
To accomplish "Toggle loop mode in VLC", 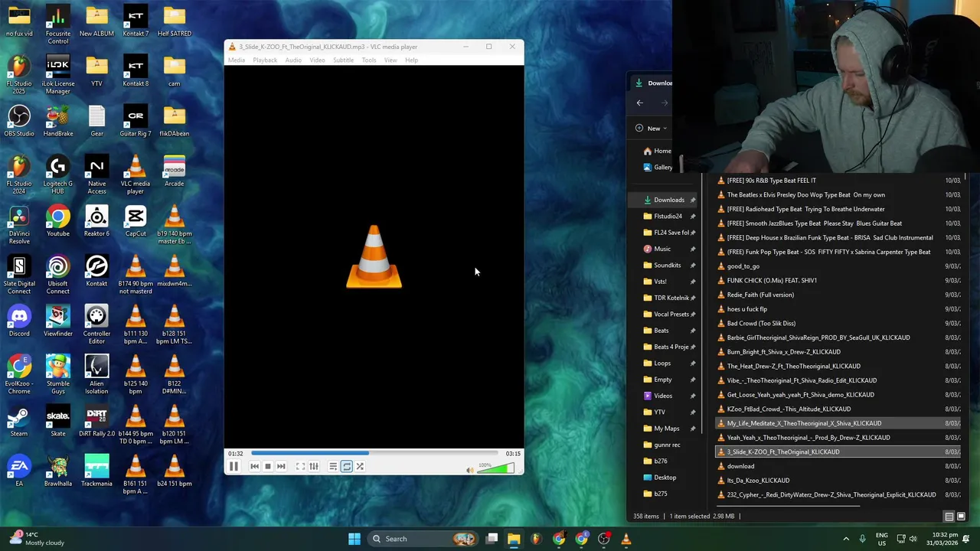I will (x=347, y=466).
